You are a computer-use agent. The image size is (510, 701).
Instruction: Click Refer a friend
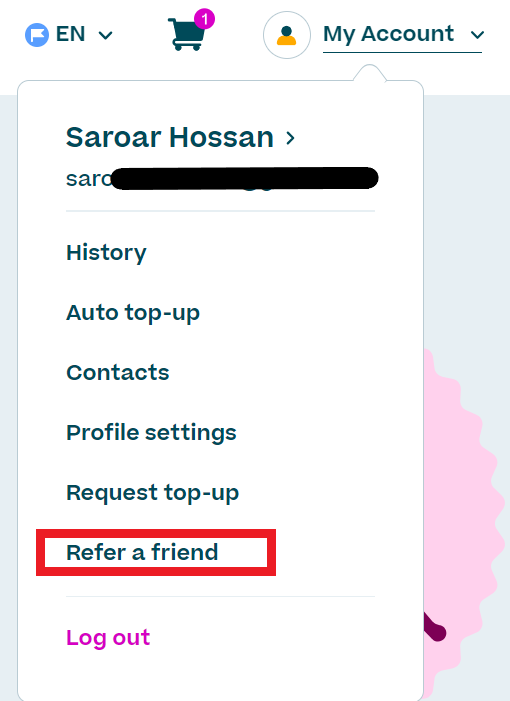pos(142,552)
